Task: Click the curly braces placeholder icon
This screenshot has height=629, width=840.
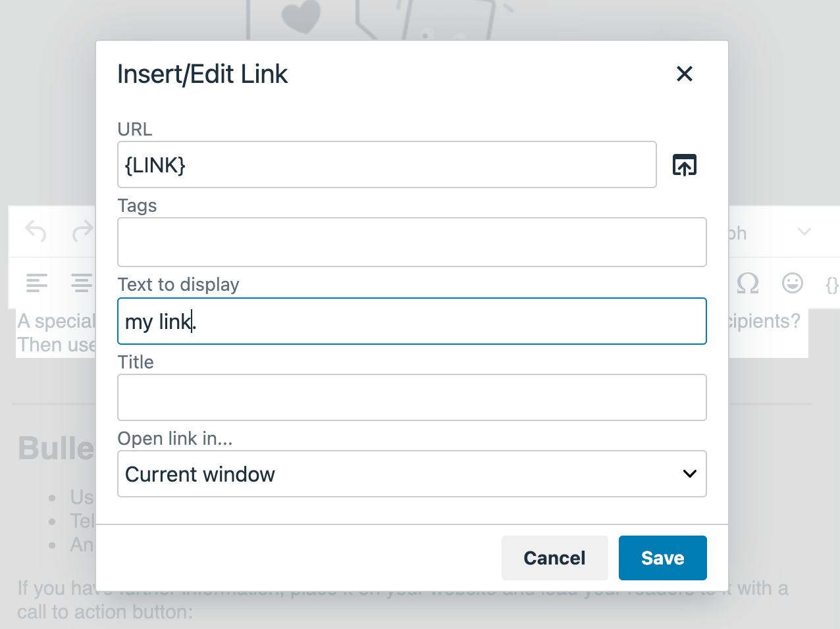Action: (x=832, y=284)
